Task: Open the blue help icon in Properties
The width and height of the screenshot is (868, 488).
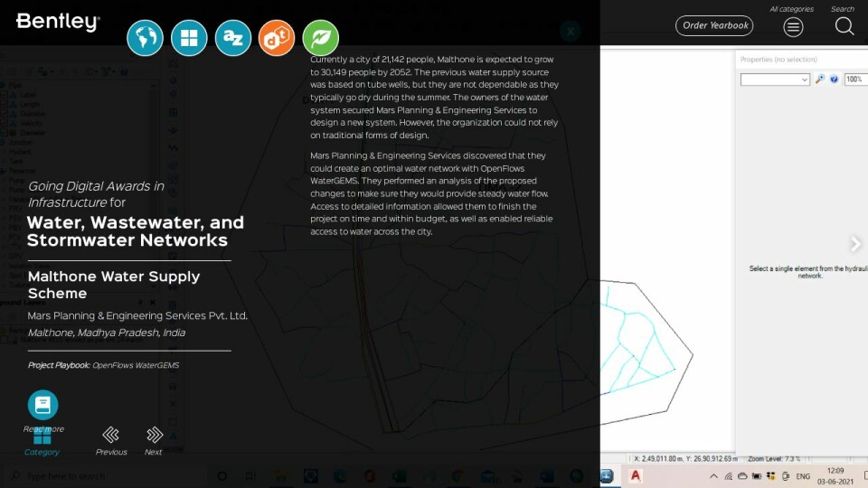Action: [834, 80]
